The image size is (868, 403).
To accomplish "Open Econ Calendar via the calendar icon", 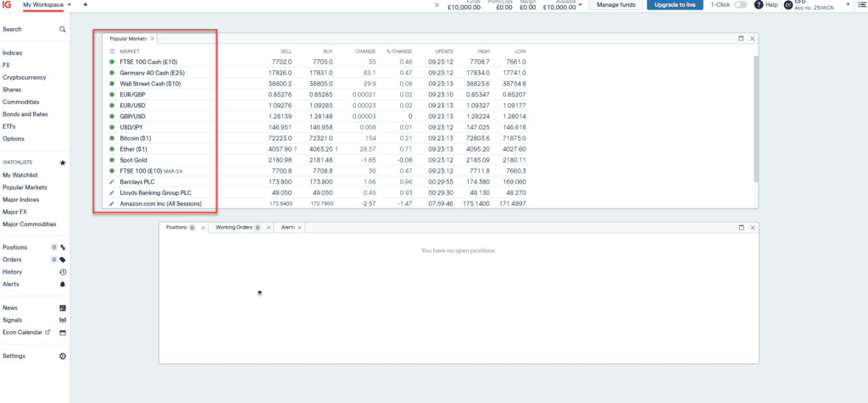I will tap(63, 333).
